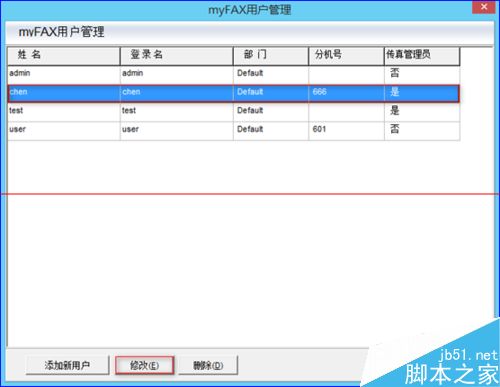
Task: Click the 修改(E) button
Action: [144, 365]
